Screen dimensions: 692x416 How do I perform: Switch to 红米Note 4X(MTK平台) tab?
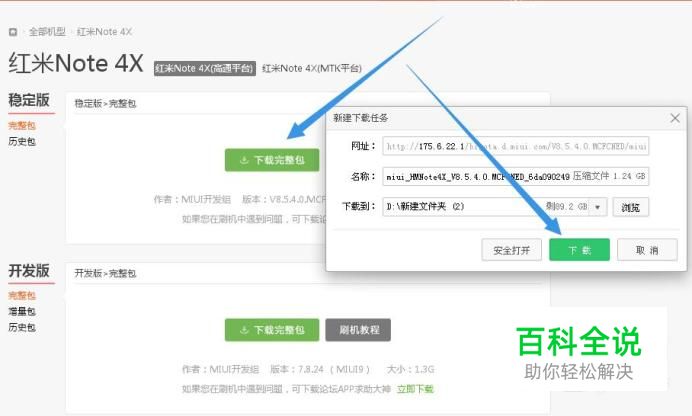click(x=312, y=68)
